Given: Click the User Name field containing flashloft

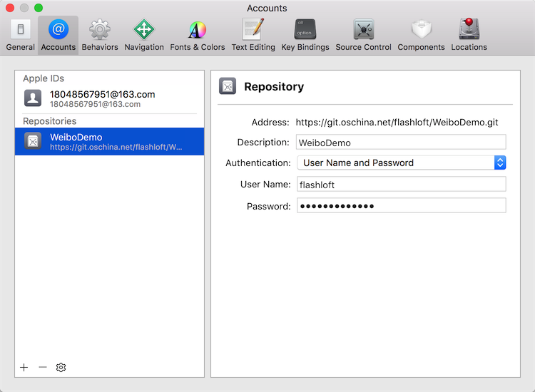Looking at the screenshot, I should click(x=401, y=185).
